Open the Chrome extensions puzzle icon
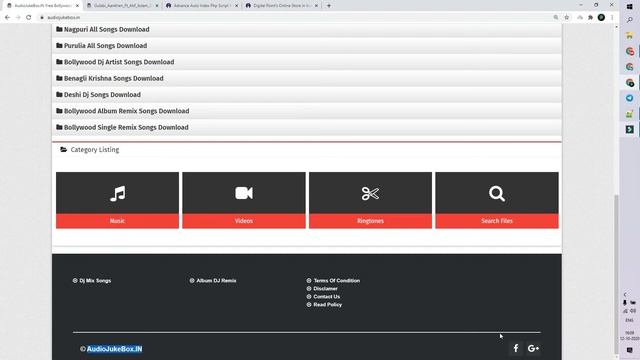The image size is (640, 360). (590, 18)
